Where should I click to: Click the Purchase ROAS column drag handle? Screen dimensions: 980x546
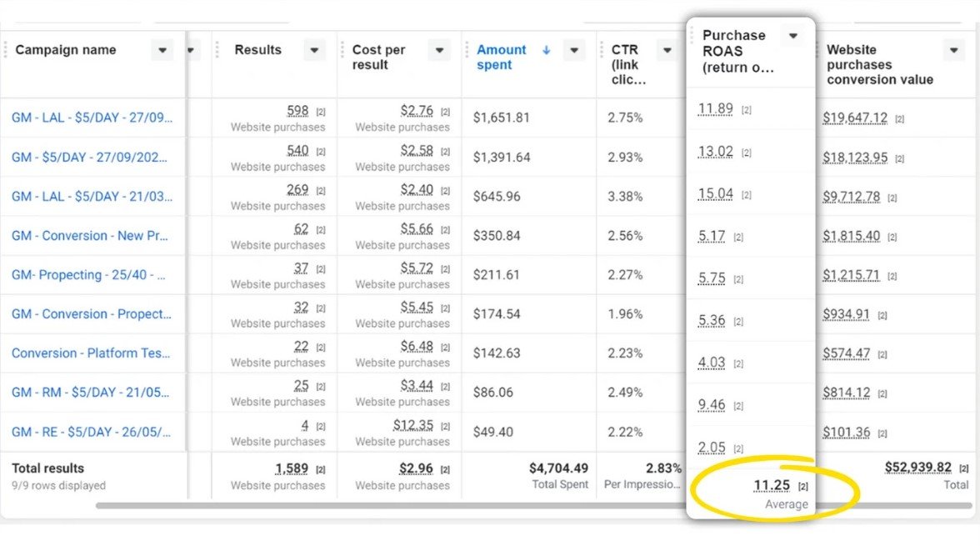[x=692, y=35]
